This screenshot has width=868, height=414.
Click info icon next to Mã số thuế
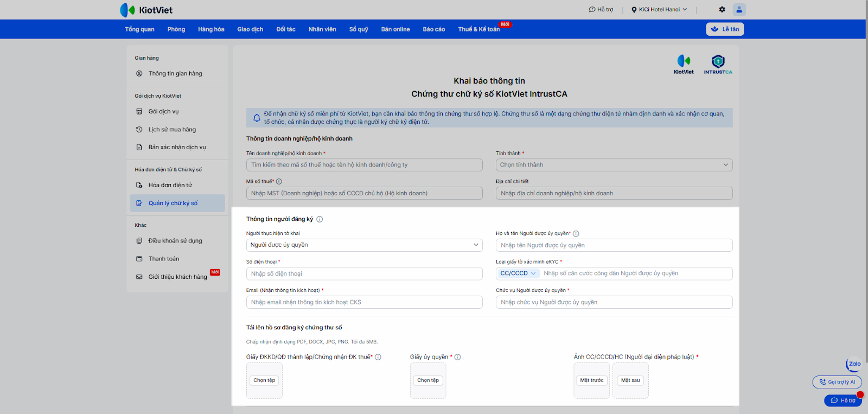tap(279, 181)
